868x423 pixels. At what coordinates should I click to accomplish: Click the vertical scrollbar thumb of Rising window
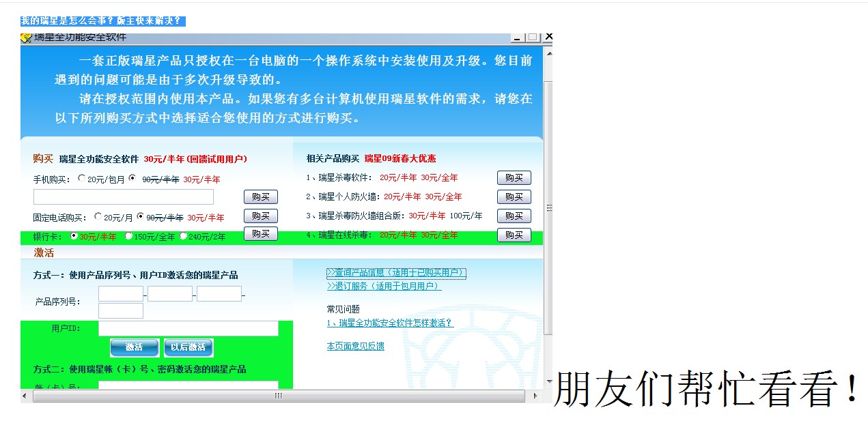click(548, 207)
